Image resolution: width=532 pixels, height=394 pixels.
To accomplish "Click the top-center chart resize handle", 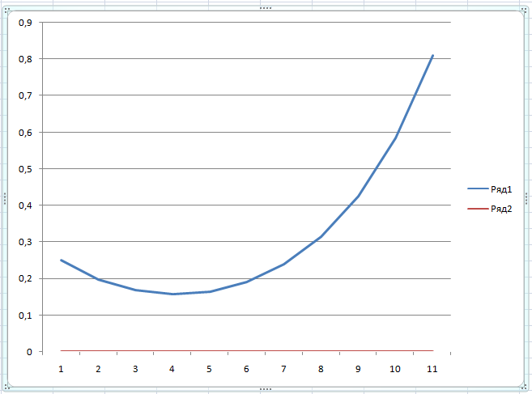I will point(266,8).
